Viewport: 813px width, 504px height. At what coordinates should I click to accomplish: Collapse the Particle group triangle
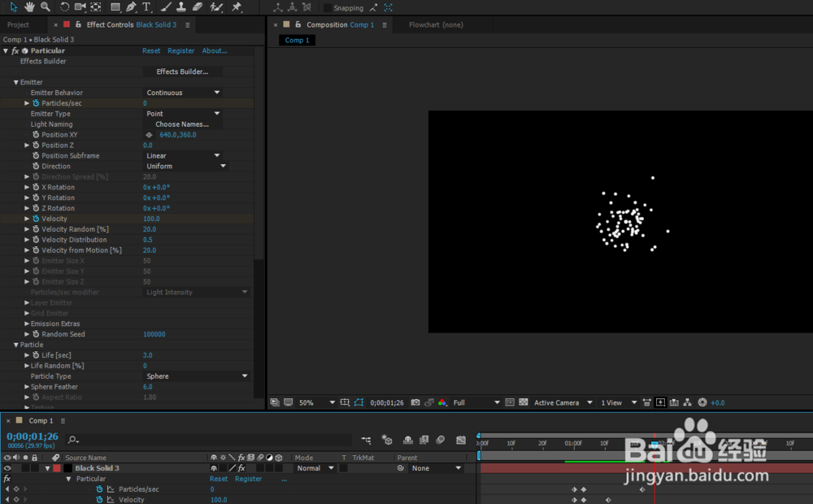point(16,345)
